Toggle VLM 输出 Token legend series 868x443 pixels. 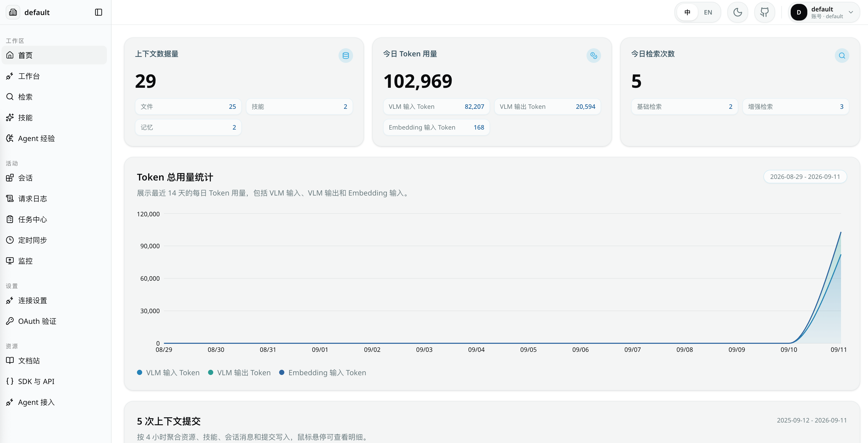[x=240, y=372]
